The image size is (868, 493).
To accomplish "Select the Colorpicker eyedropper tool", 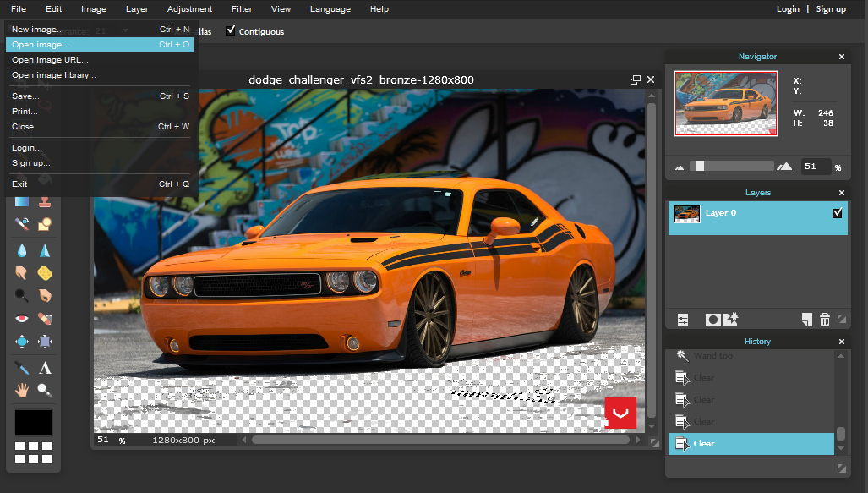I will click(22, 368).
